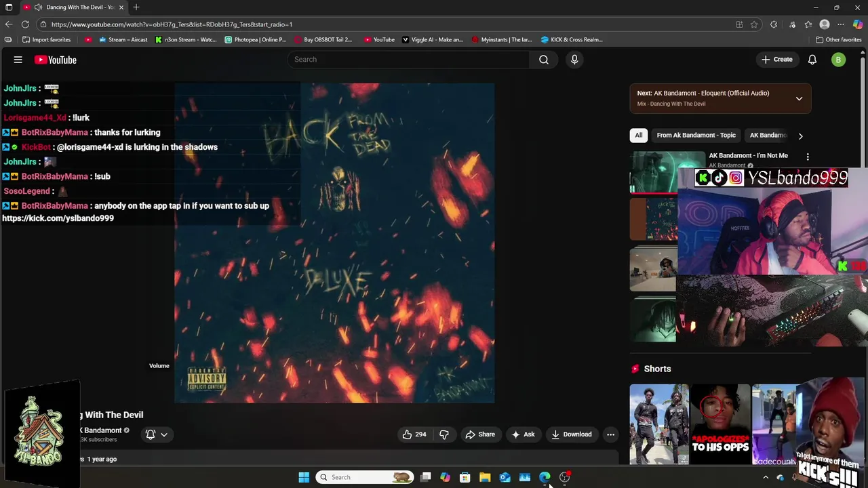Open the Buy OBSBOT Tail 2 bookmark
The width and height of the screenshot is (868, 488).
click(x=323, y=39)
